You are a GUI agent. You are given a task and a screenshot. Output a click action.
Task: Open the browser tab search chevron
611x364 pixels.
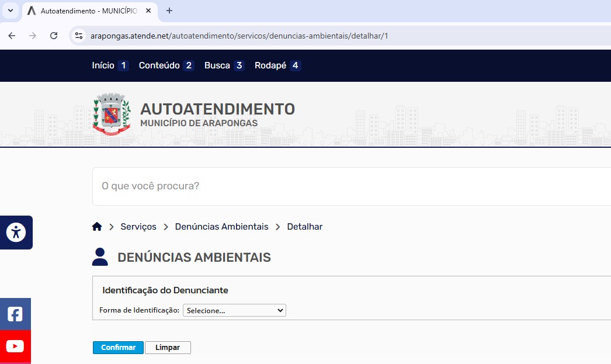[10, 11]
